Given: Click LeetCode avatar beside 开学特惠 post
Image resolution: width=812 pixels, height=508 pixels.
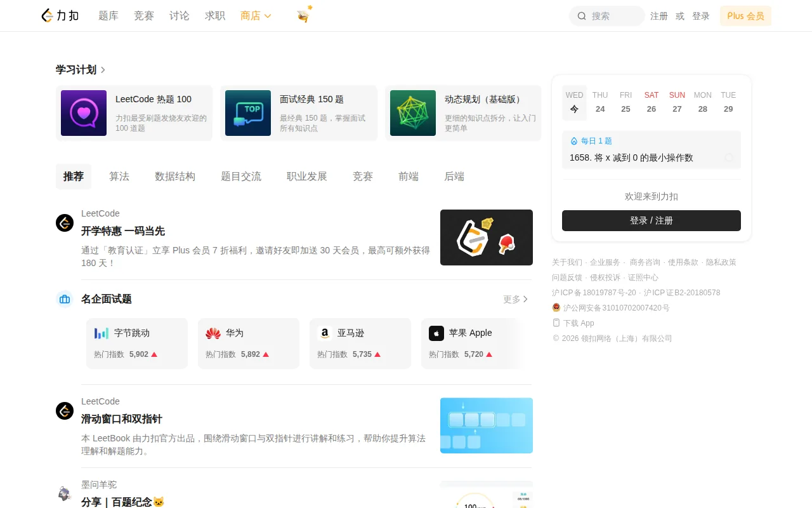Looking at the screenshot, I should click(65, 223).
